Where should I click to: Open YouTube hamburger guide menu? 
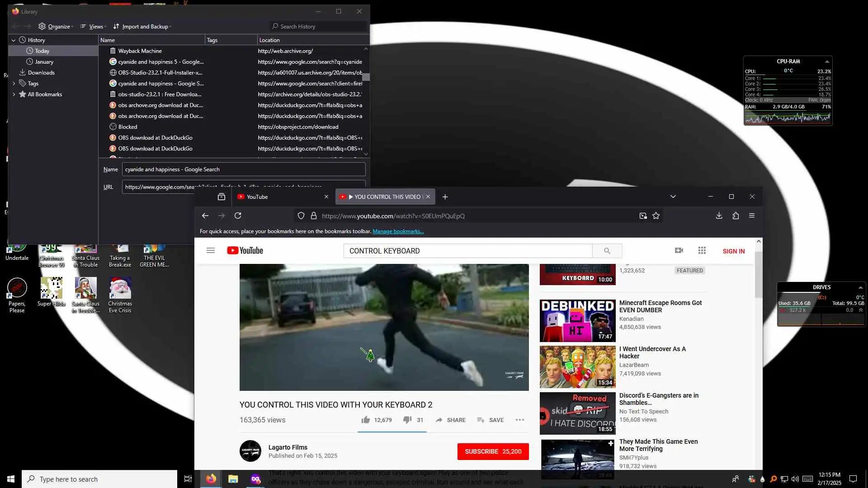(x=211, y=250)
